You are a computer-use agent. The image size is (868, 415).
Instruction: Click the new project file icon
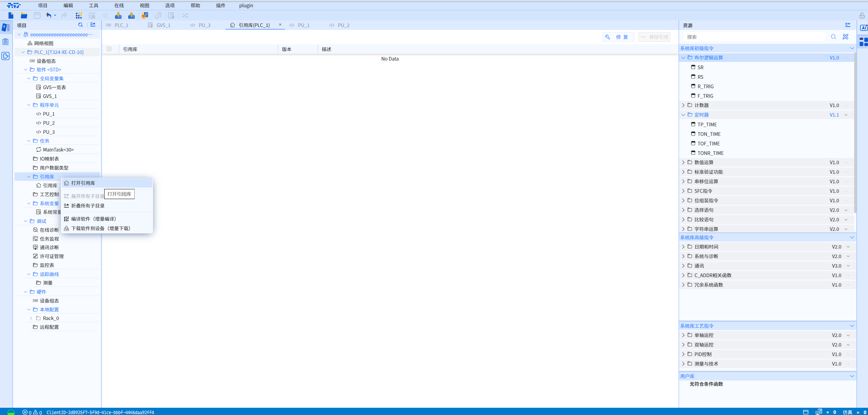[x=11, y=15]
